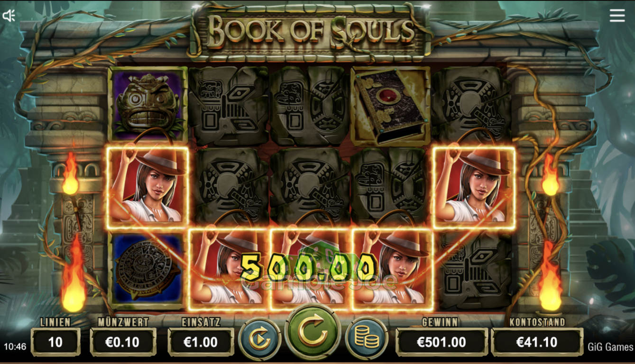The width and height of the screenshot is (635, 364).
Task: Open the Einsatz €1.00 bet field
Action: click(201, 342)
